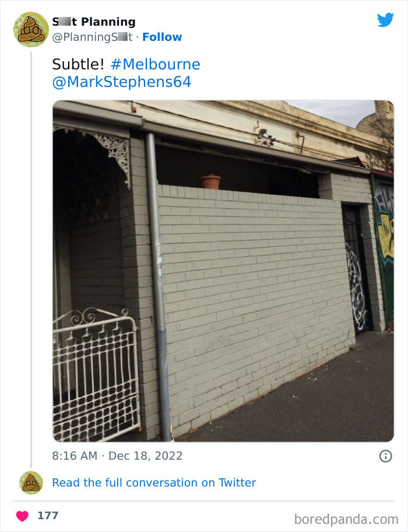The height and width of the screenshot is (532, 408).
Task: Click the @Planning account handle
Action: point(92,37)
